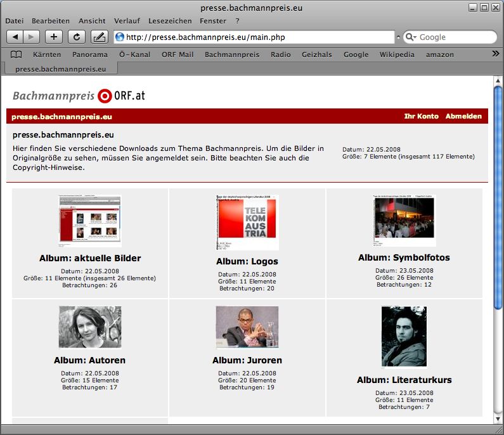Open Literaturkurs bearded man thumbnail
Screen dimensions: 504x435
[404, 336]
